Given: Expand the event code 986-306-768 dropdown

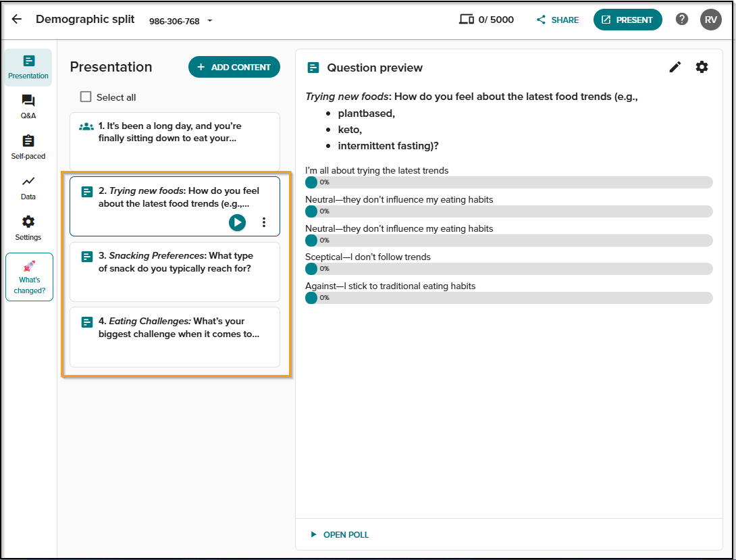Looking at the screenshot, I should 210,21.
